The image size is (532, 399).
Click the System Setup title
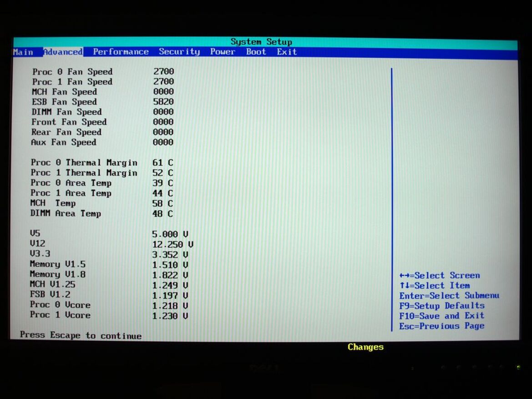click(261, 42)
